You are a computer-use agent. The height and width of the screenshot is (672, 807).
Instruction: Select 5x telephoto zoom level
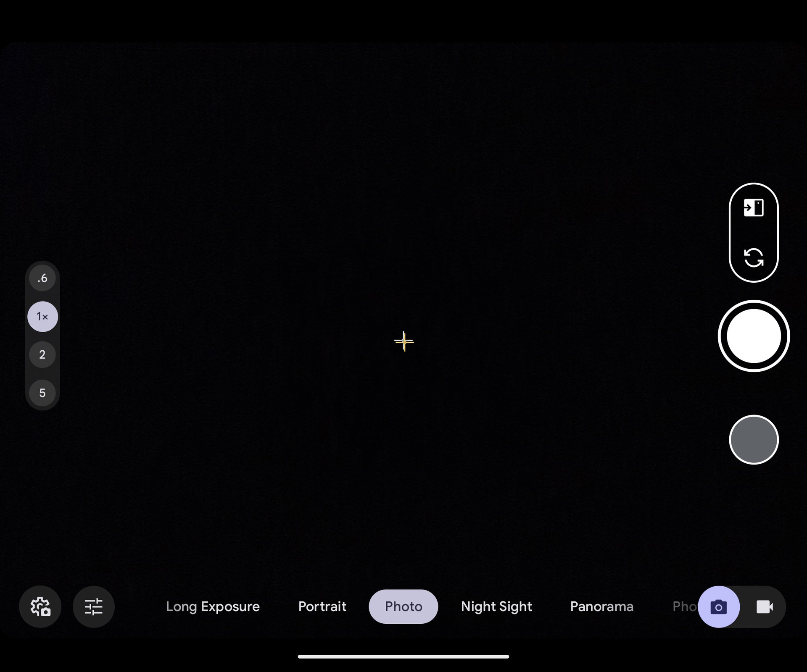(x=42, y=393)
